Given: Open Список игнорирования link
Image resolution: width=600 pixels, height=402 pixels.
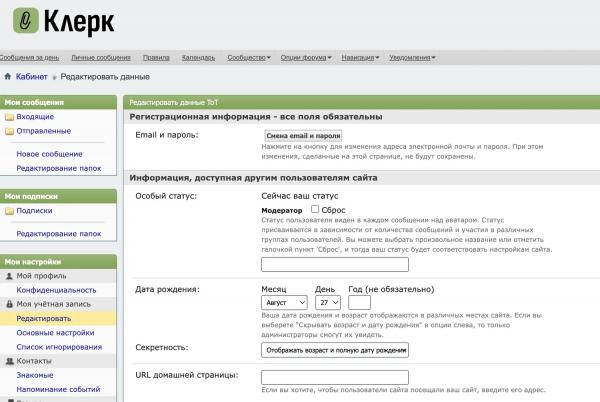Looking at the screenshot, I should pyautogui.click(x=59, y=347).
